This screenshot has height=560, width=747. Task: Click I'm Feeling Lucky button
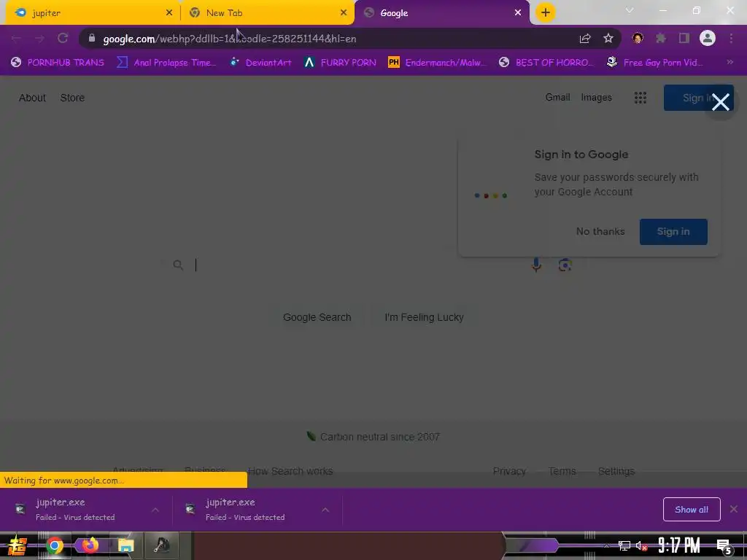coord(424,317)
